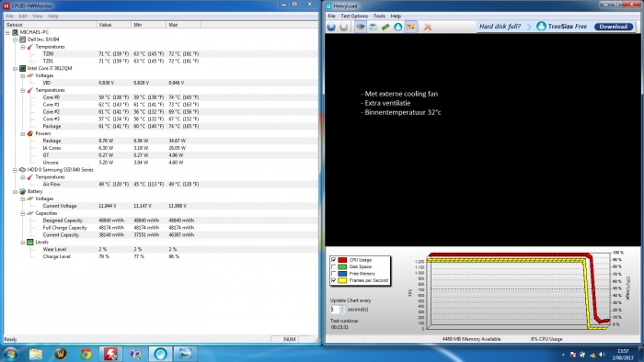Click the Dell Inc. motherboard icon
Viewport: 644px width, 362px height.
[x=23, y=40]
